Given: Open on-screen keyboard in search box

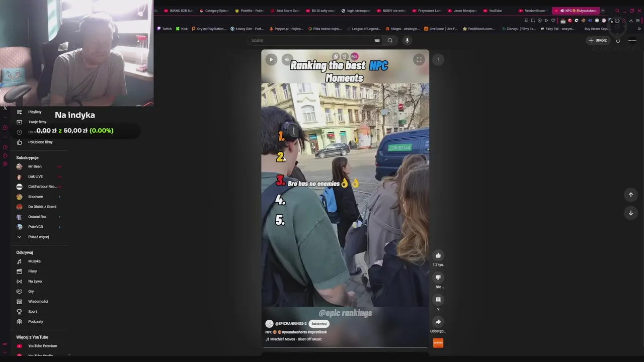Looking at the screenshot, I should pyautogui.click(x=377, y=40).
